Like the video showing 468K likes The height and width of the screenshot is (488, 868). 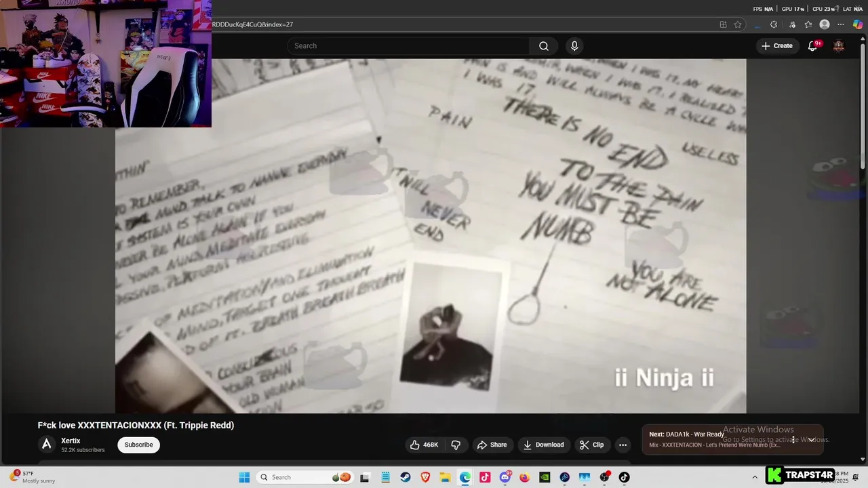coord(424,445)
